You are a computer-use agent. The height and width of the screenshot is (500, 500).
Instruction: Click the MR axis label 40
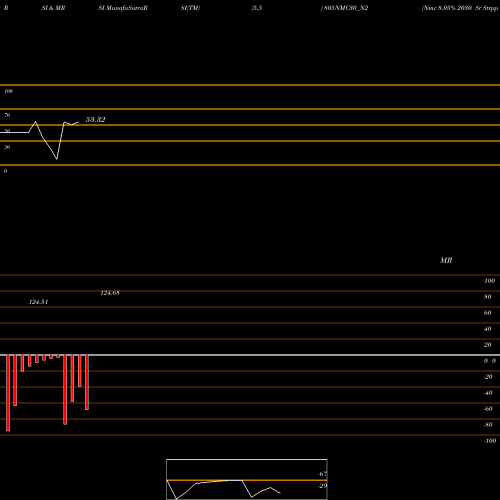click(x=488, y=329)
